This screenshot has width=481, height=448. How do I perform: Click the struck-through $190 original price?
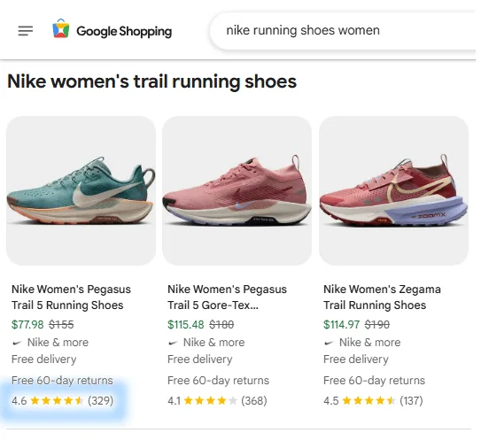click(x=377, y=324)
